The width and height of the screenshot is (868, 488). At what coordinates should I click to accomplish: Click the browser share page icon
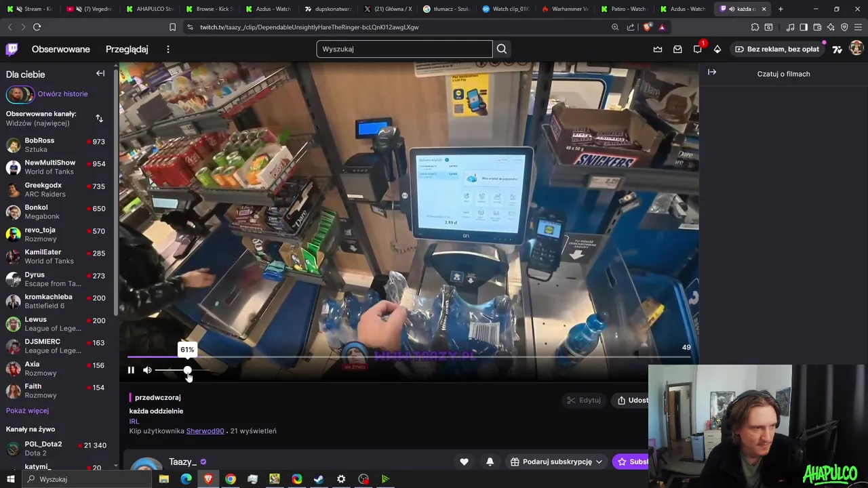click(x=631, y=27)
